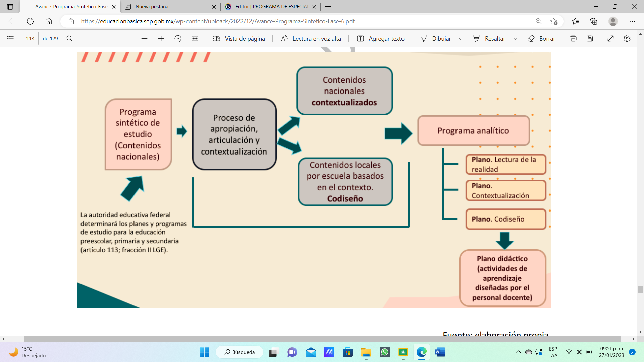Open the document table of contents panel
This screenshot has width=644, height=362.
(x=10, y=38)
